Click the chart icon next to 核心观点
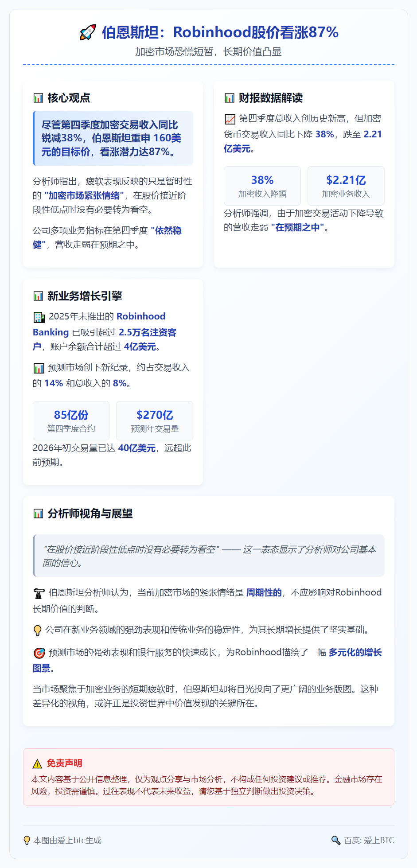Screen dimensions: 417x868 [38, 98]
